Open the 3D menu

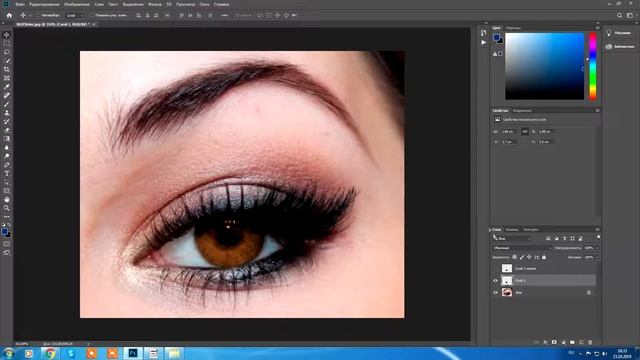click(x=169, y=4)
